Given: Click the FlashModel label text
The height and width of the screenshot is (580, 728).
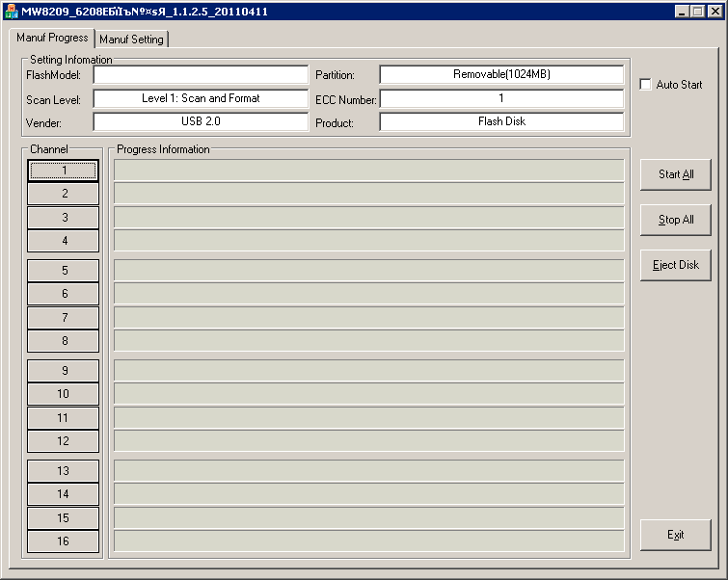Looking at the screenshot, I should tap(53, 75).
